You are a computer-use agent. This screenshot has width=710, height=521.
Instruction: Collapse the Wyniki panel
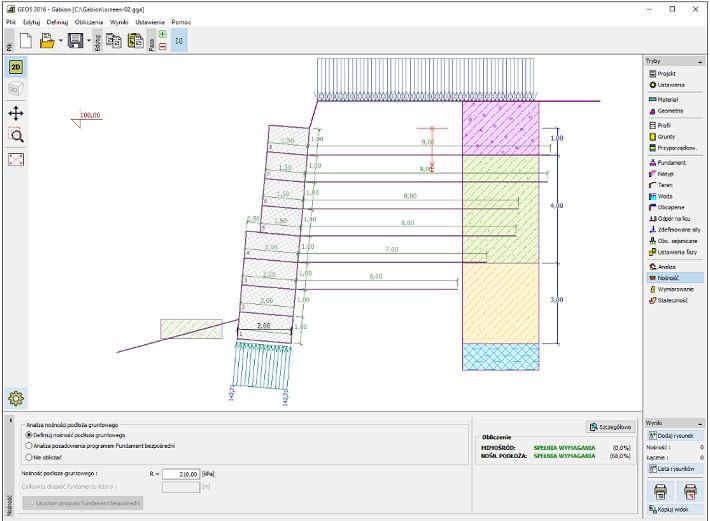tap(700, 424)
